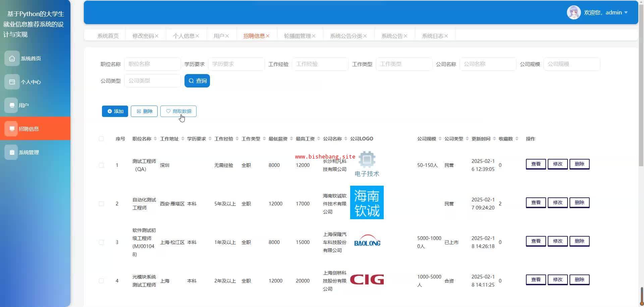Click the 系统首页 home icon in sidebar

point(12,58)
